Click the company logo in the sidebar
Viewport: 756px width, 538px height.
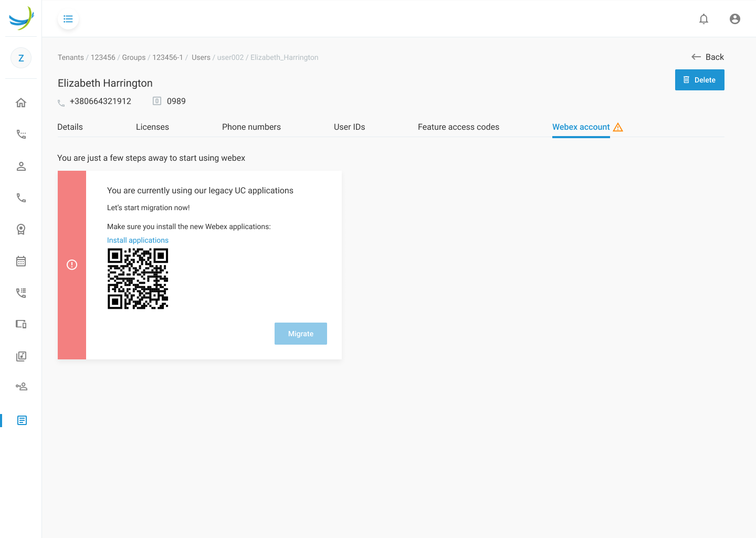pyautogui.click(x=21, y=18)
